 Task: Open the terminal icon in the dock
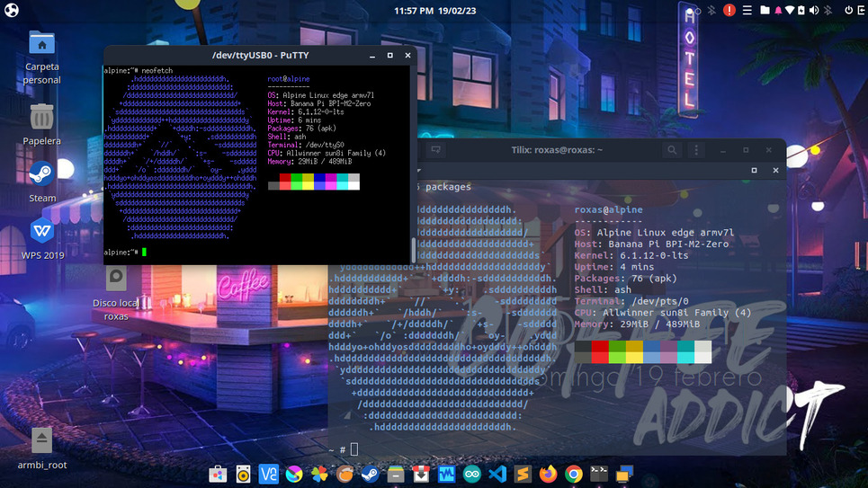[599, 473]
